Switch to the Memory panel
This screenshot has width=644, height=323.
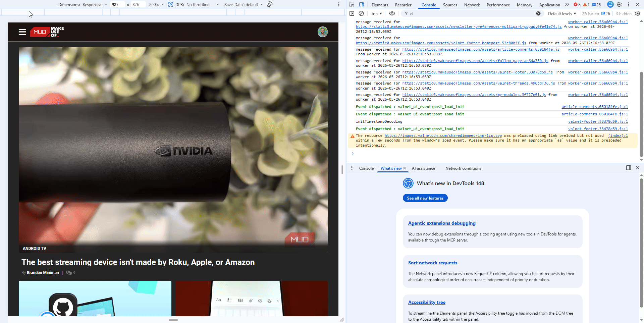525,5
